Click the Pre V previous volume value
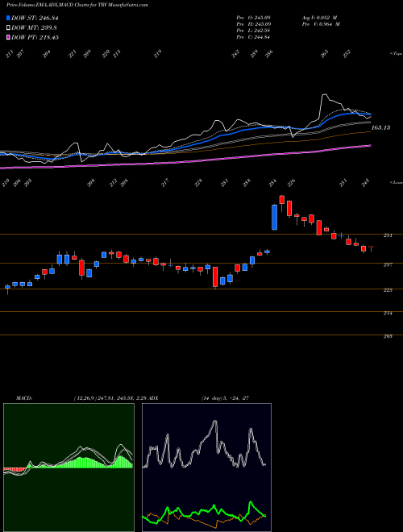The width and height of the screenshot is (403, 532). click(x=321, y=24)
